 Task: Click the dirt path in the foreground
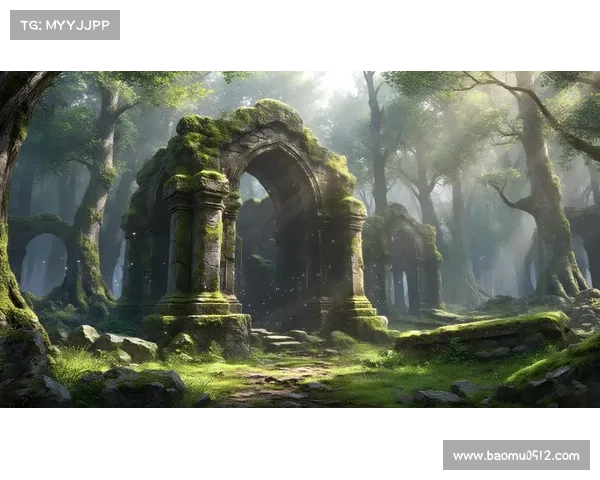coord(270,385)
